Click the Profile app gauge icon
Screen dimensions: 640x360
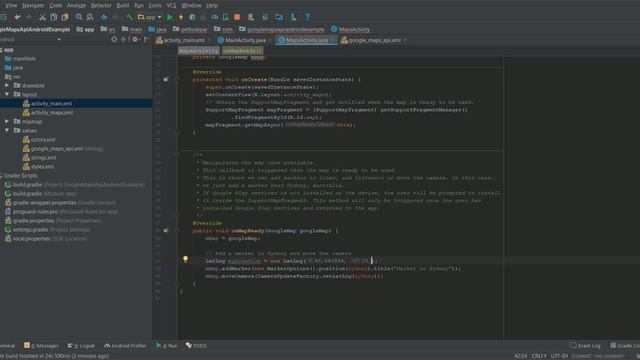point(214,17)
